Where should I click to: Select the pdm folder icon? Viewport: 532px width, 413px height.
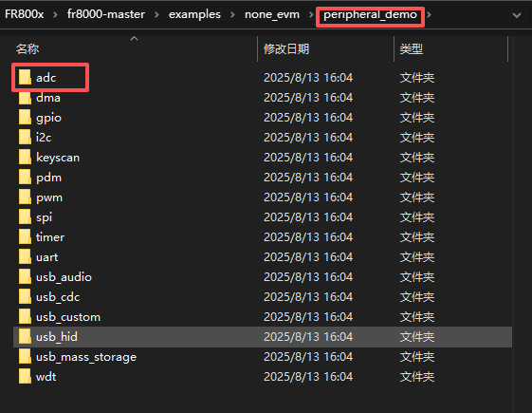coord(25,178)
